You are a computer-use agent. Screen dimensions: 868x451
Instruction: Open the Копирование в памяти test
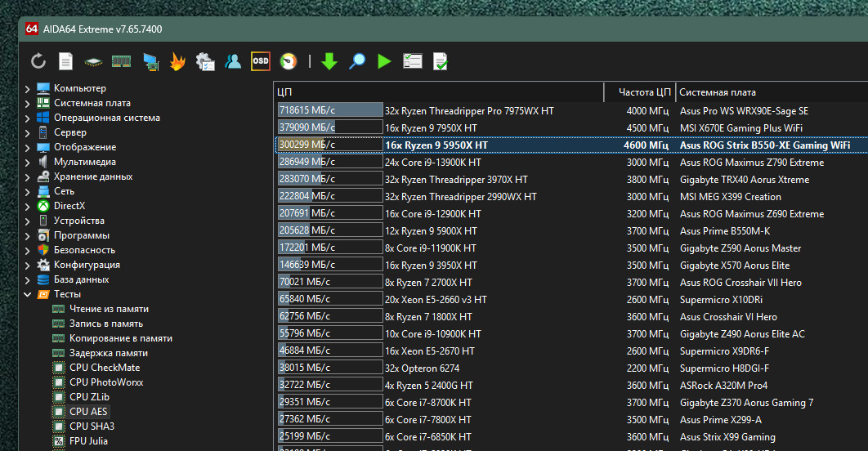(x=121, y=338)
